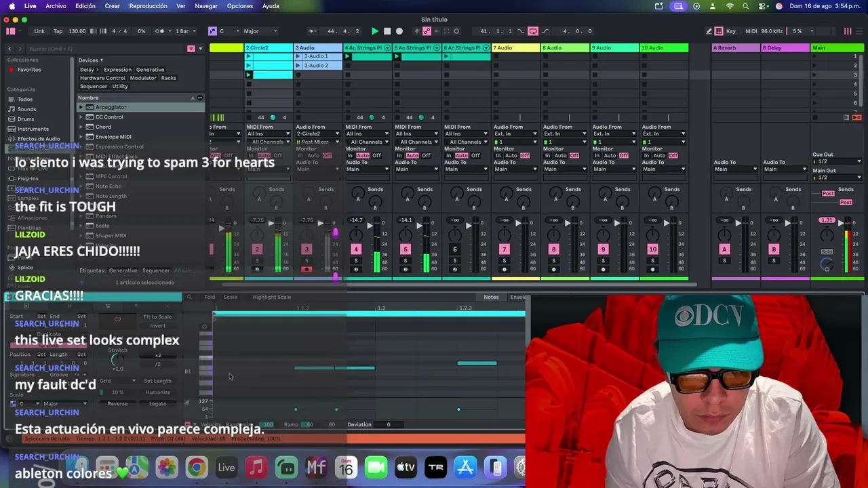
Task: Click the Legato button in the clip editor
Action: (x=157, y=403)
